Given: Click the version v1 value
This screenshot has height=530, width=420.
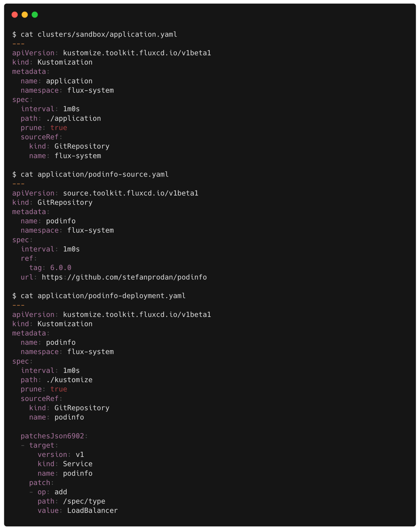Looking at the screenshot, I should coord(80,455).
